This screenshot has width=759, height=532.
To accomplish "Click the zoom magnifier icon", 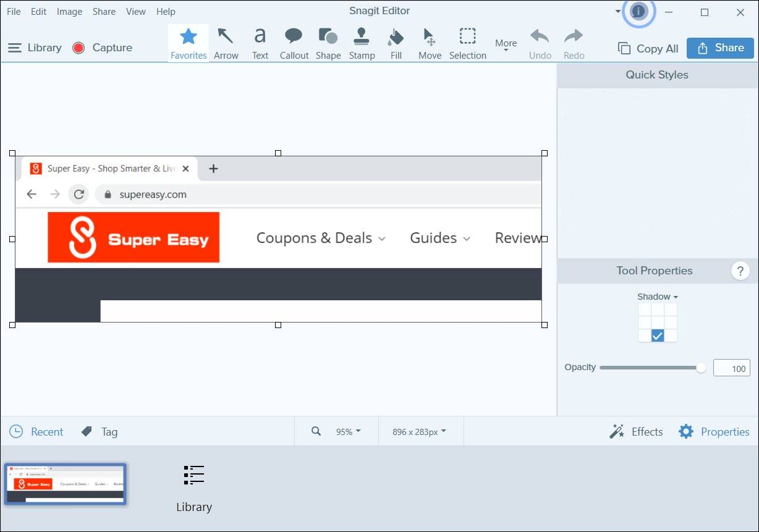I will click(316, 431).
